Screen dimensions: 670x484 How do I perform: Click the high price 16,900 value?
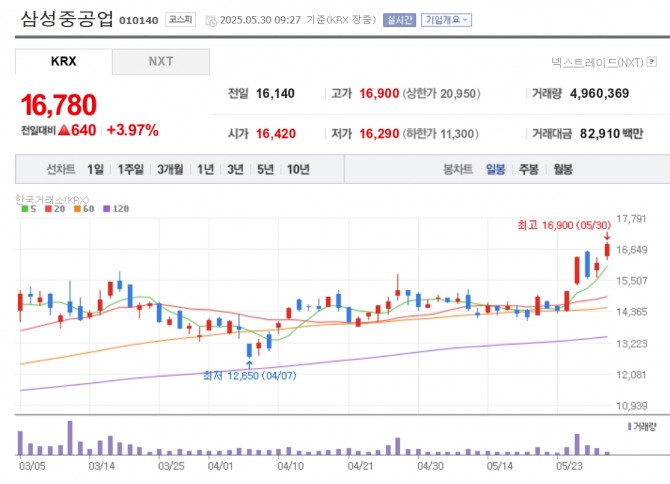pos(379,94)
